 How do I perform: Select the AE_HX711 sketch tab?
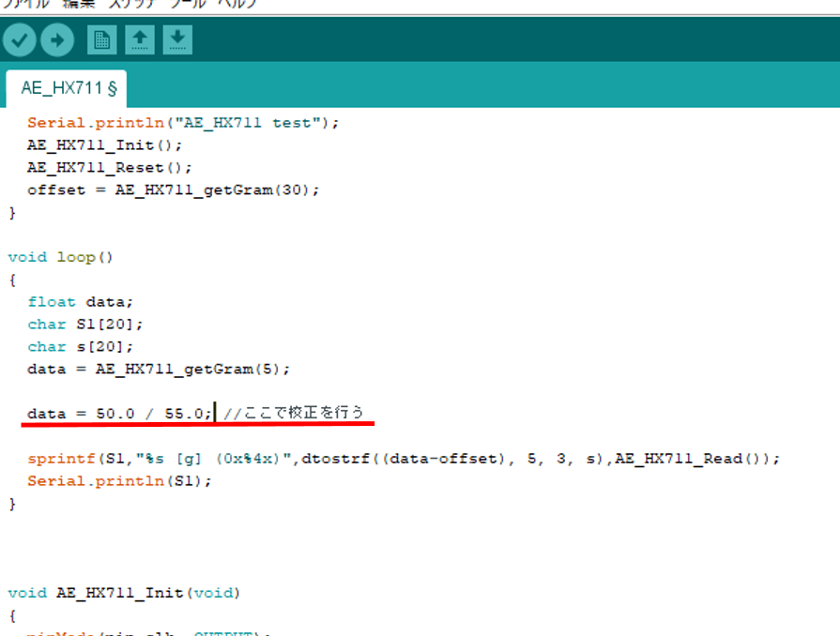67,88
